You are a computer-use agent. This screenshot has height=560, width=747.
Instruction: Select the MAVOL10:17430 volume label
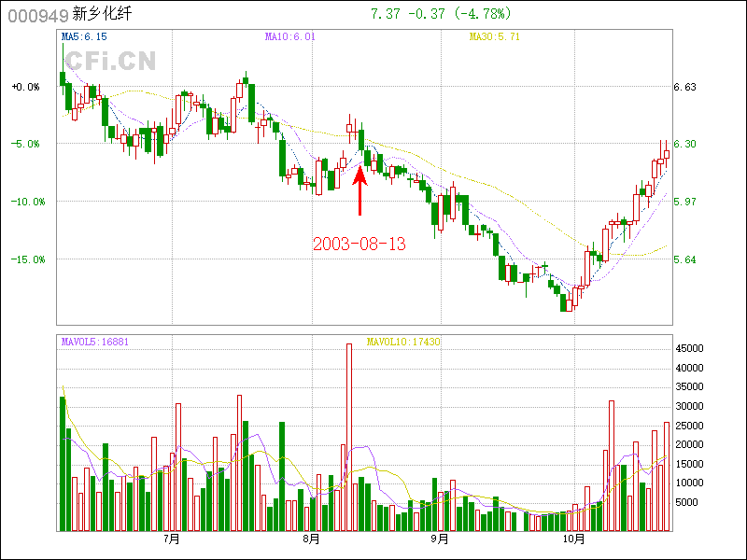coord(403,343)
